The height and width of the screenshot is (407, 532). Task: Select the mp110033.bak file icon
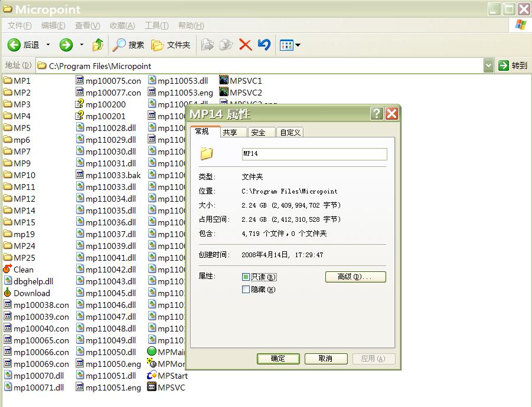80,175
